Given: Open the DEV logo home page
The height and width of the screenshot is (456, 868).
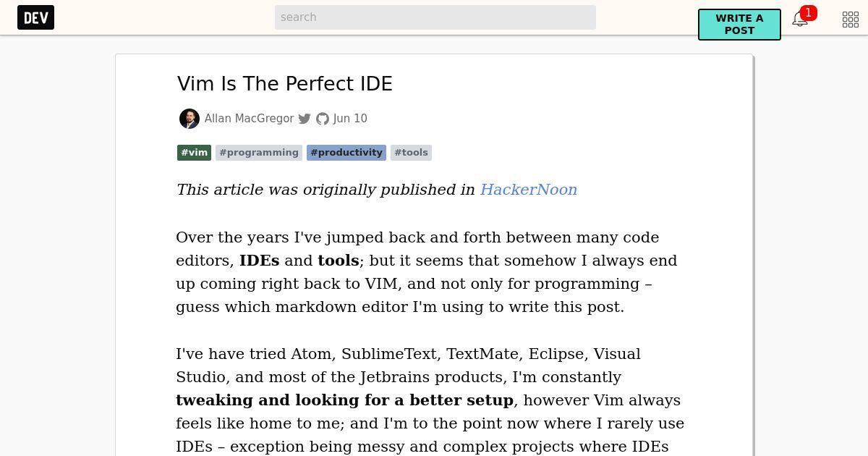Looking at the screenshot, I should (x=35, y=17).
